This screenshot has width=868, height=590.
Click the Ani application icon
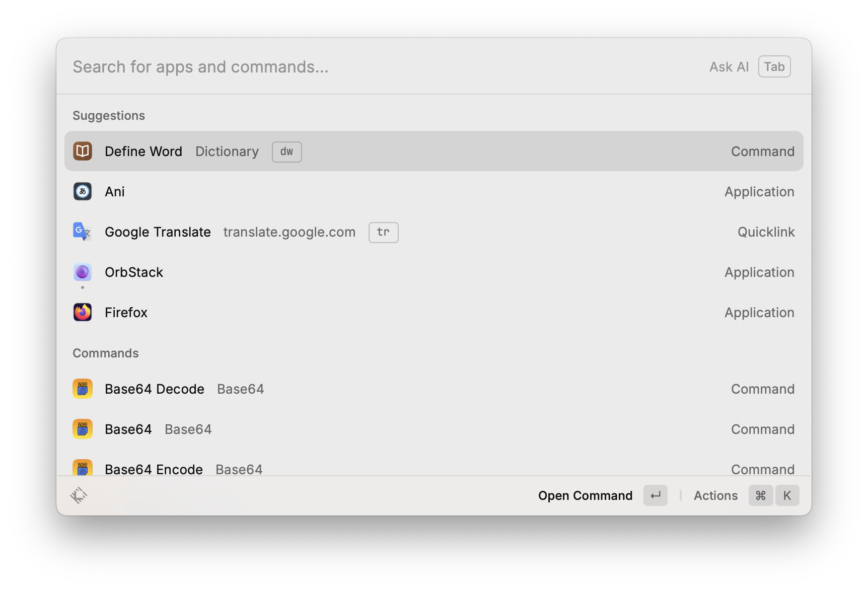[83, 191]
